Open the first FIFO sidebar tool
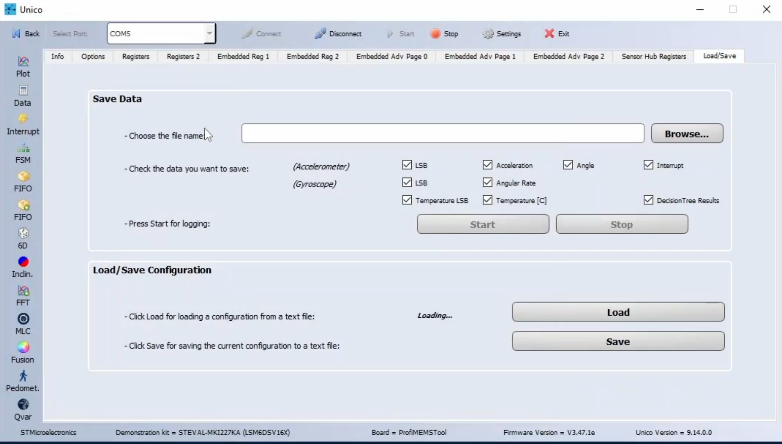Viewport: 782px width, 444px height. click(23, 182)
